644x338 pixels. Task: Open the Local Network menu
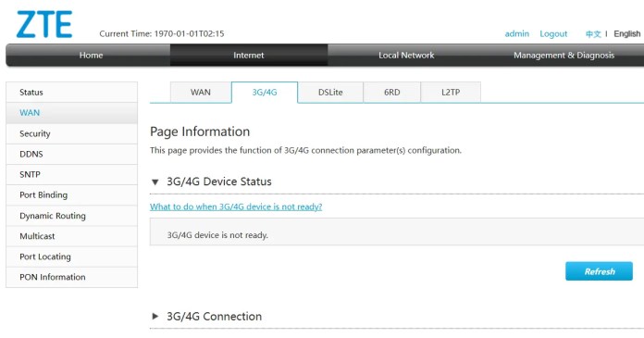[406, 56]
